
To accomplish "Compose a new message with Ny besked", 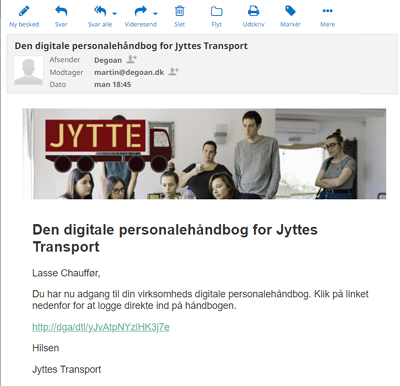I will click(x=24, y=17).
